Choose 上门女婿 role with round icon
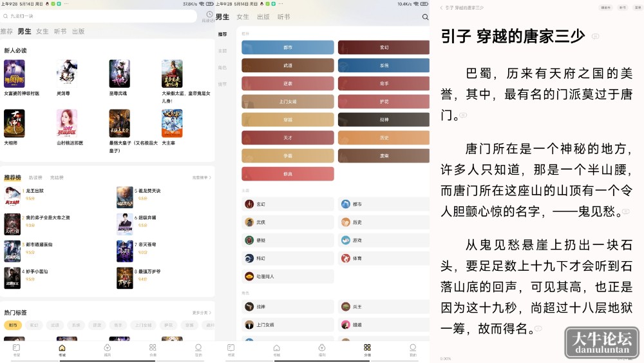The height and width of the screenshot is (363, 644). 287,325
